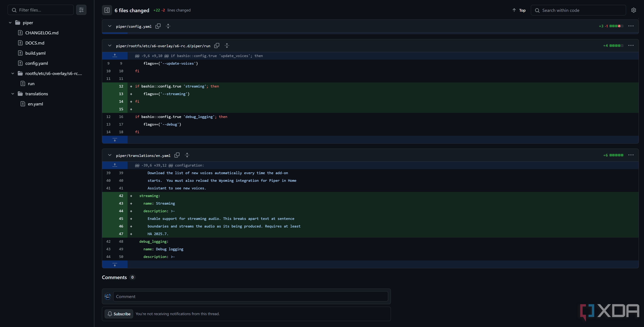Screen dimensions: 644x327
Task: Expand lines above en.yaml hunk
Action: tap(115, 165)
